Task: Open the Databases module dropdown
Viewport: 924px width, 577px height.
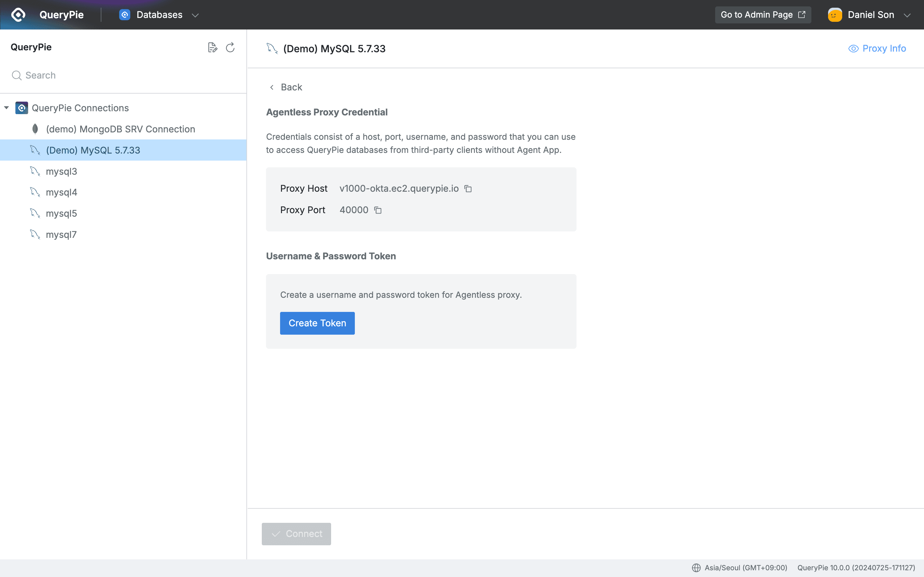Action: pyautogui.click(x=195, y=15)
